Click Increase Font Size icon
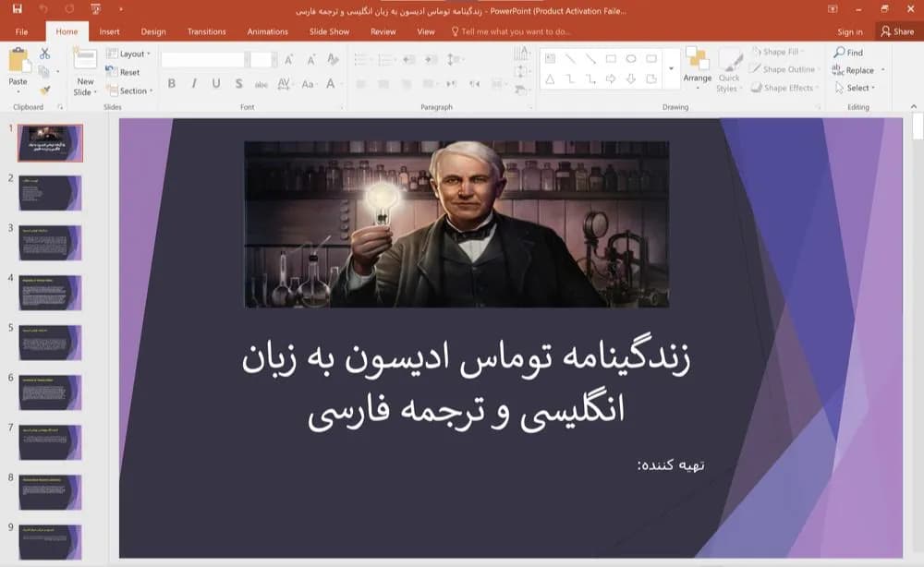The width and height of the screenshot is (924, 567). (288, 59)
